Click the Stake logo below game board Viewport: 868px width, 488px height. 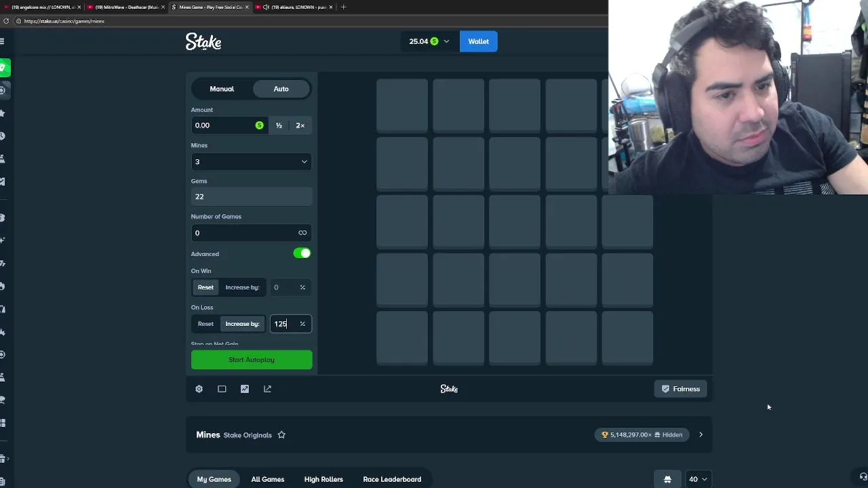click(x=449, y=389)
